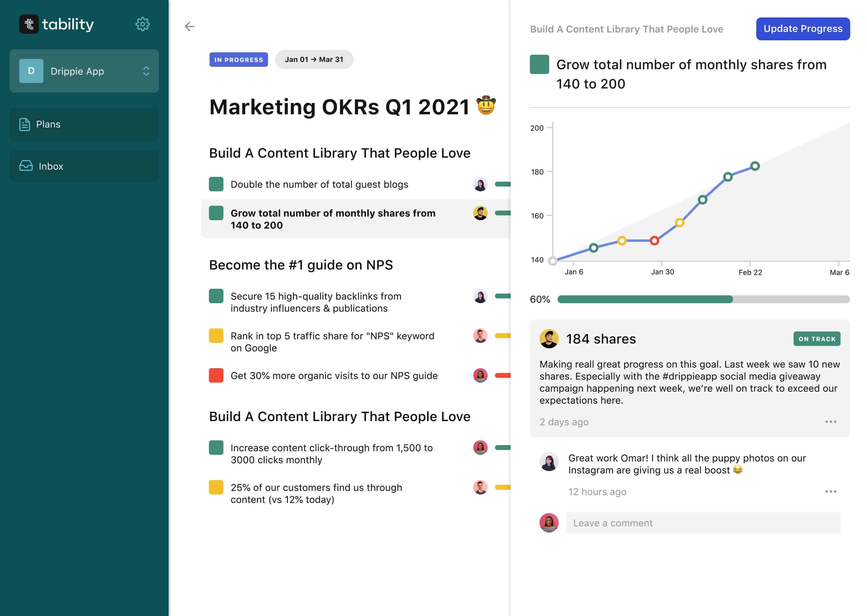Focus the Leave a comment field
The width and height of the screenshot is (867, 616).
(703, 523)
